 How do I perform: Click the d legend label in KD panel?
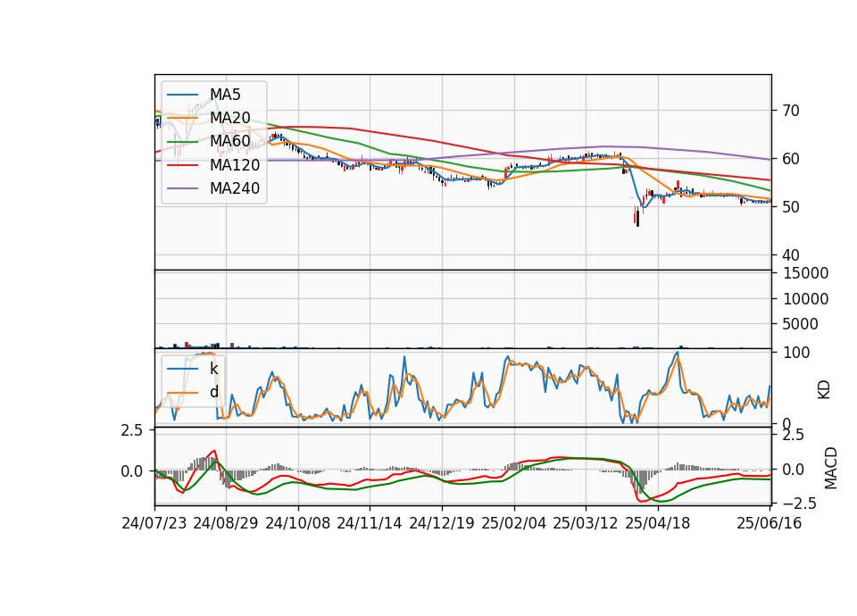click(213, 392)
